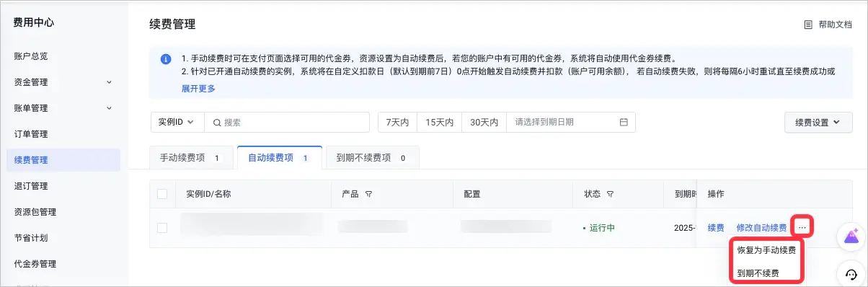Check the instance row checkbox

(162, 228)
